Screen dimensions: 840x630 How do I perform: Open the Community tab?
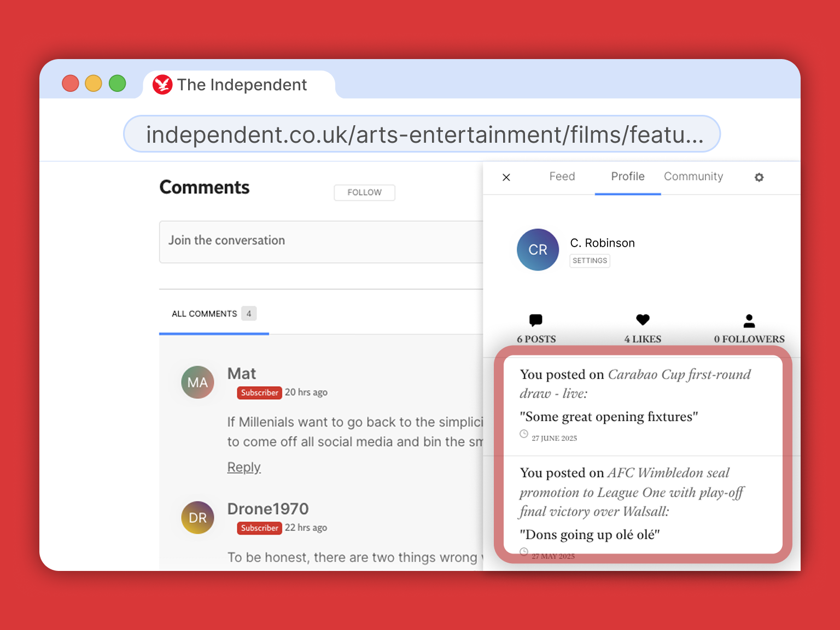693,176
